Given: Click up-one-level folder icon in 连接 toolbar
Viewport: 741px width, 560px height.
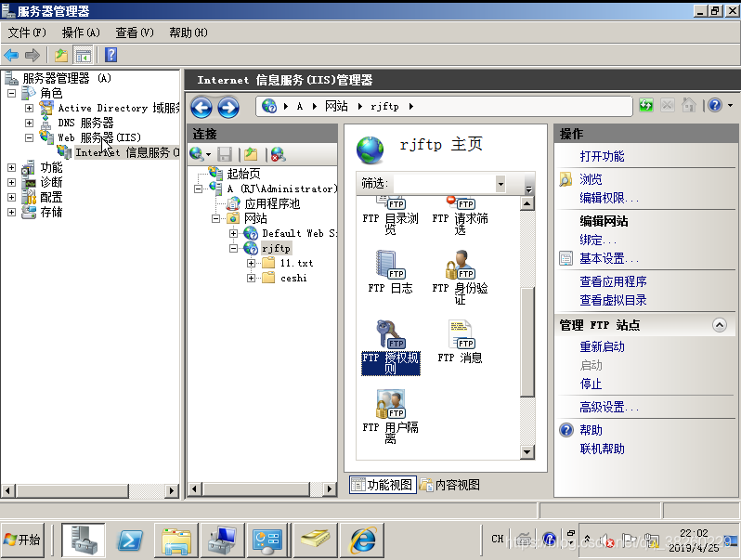Looking at the screenshot, I should coord(251,154).
